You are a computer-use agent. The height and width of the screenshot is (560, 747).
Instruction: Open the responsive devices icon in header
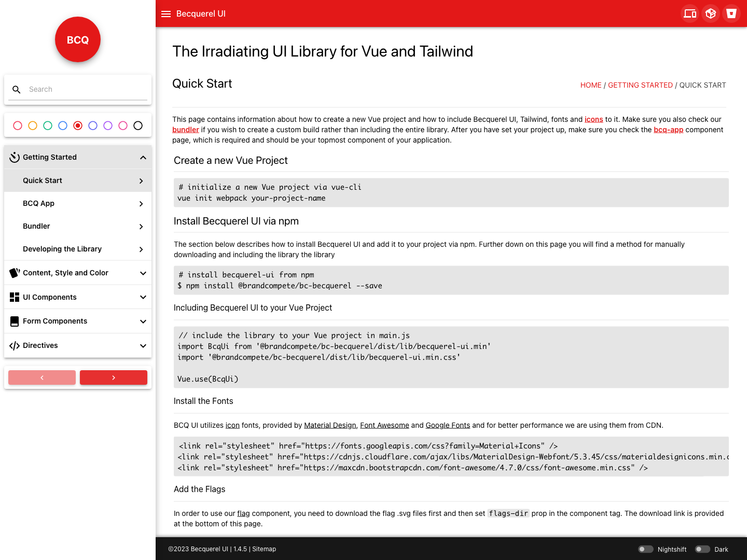(689, 13)
